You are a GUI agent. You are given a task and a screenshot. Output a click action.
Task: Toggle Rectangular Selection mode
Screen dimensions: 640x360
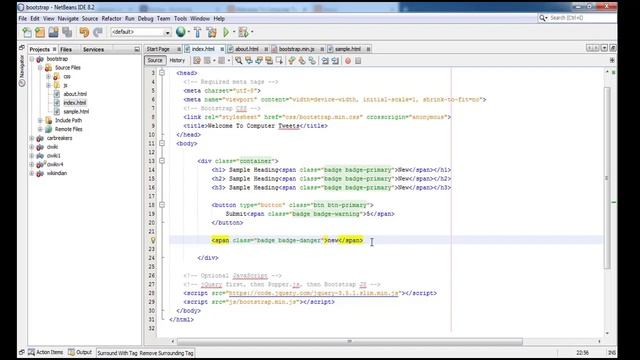[x=279, y=61]
